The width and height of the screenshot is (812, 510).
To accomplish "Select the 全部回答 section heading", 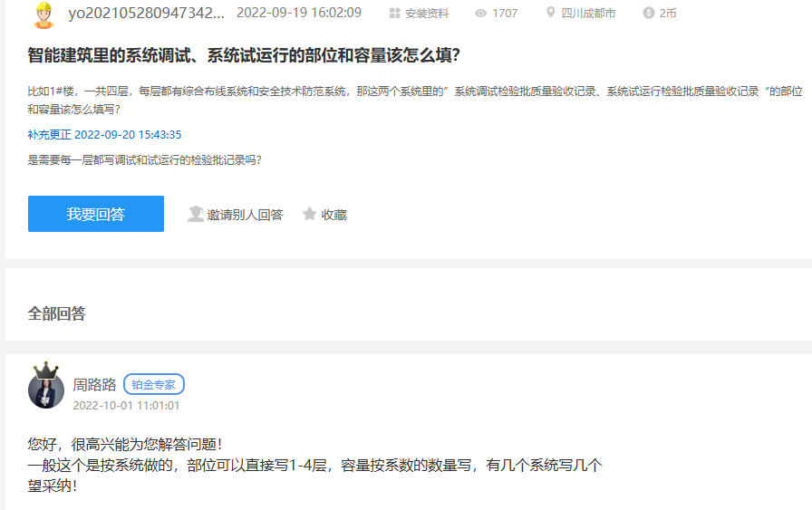I will click(x=57, y=313).
